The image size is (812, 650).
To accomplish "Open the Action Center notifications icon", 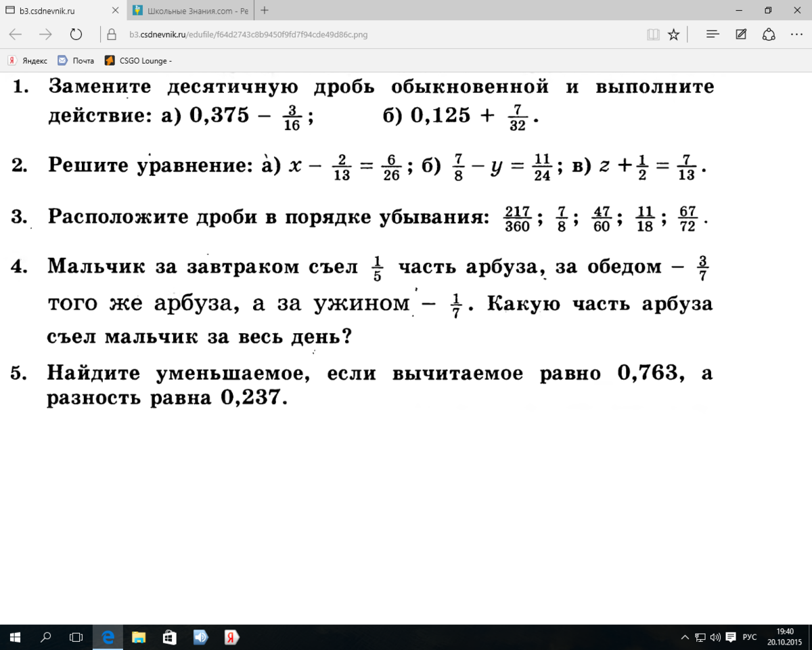I will [731, 637].
